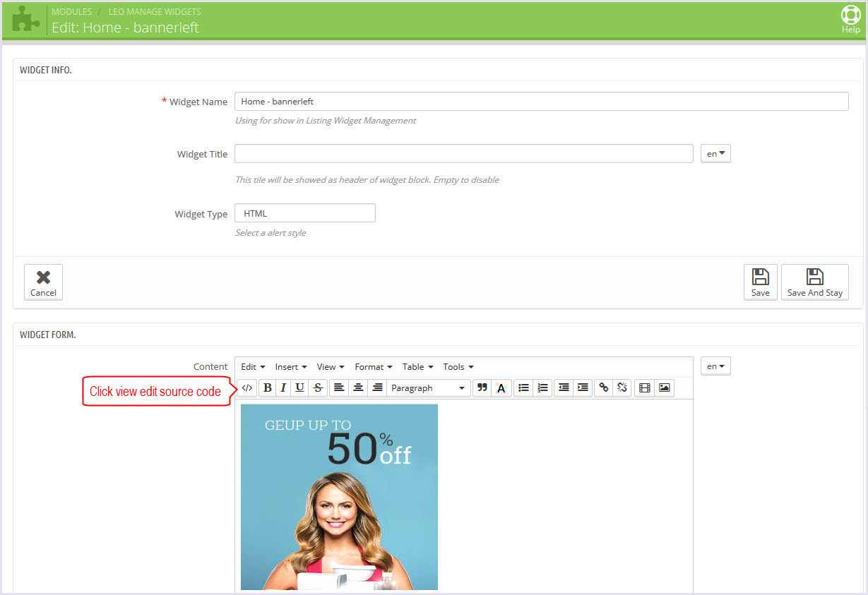Focus the Widget Name field
868x595 pixels.
[541, 102]
